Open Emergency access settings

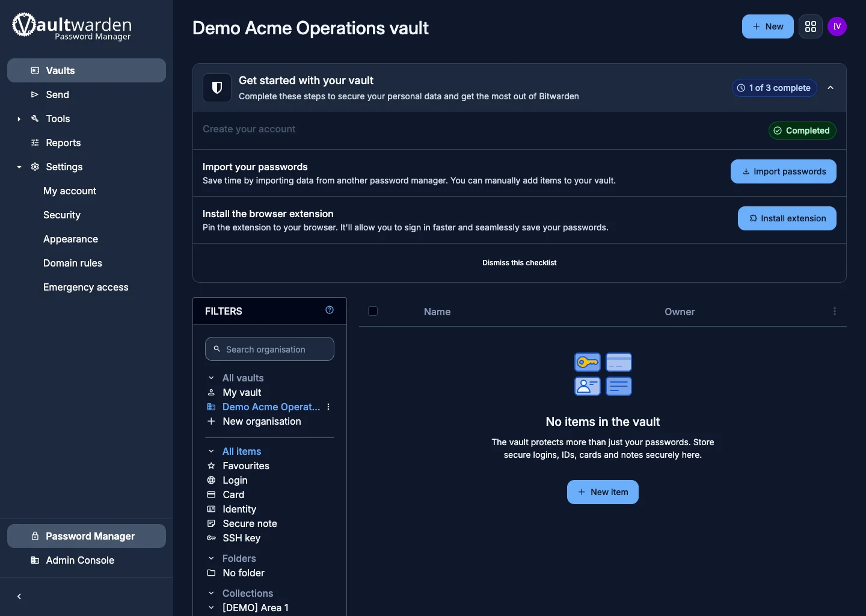pyautogui.click(x=86, y=287)
